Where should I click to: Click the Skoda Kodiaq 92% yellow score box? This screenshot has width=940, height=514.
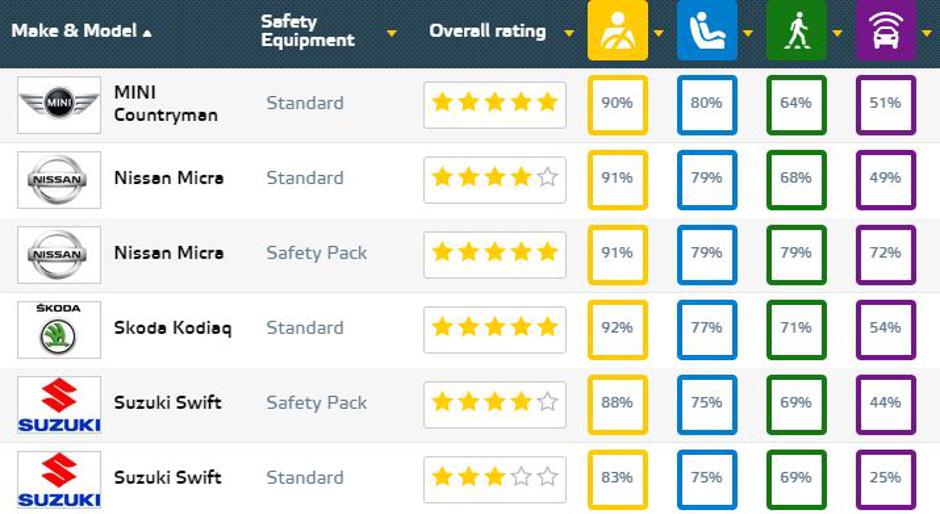(x=617, y=328)
